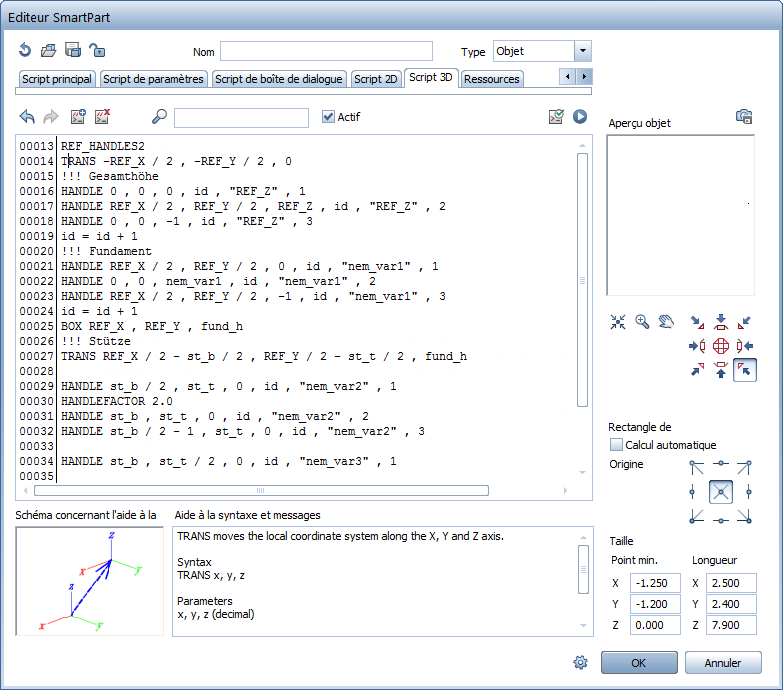Set origin to top-left corner
This screenshot has height=690, width=783.
tap(697, 467)
